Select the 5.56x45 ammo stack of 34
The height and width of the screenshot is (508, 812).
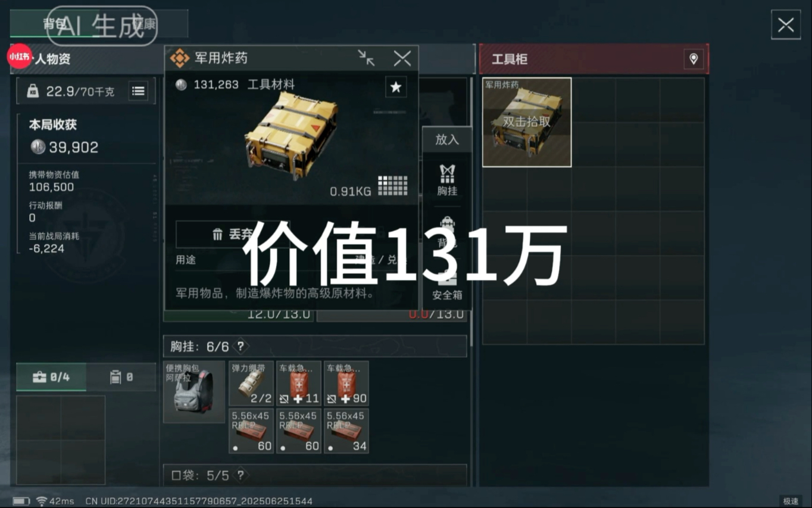[346, 431]
